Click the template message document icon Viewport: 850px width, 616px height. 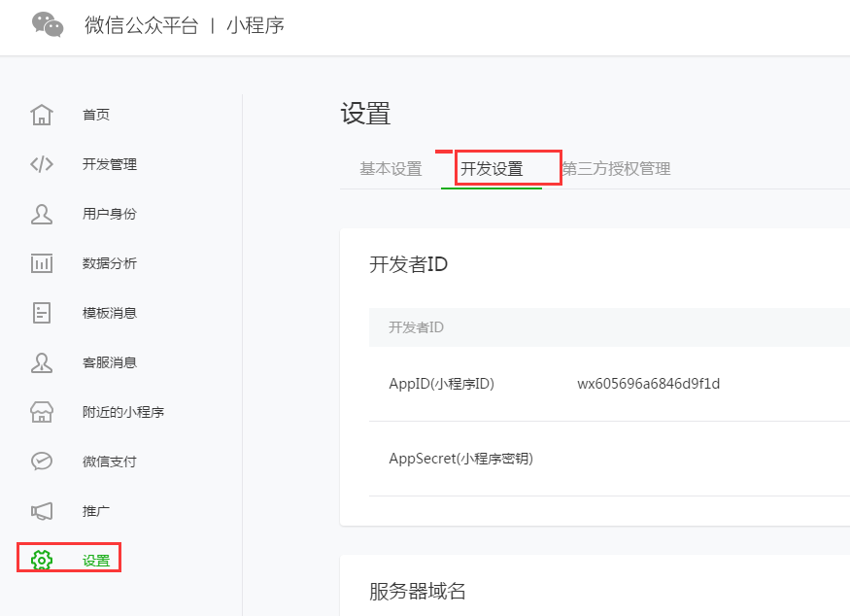[x=42, y=313]
